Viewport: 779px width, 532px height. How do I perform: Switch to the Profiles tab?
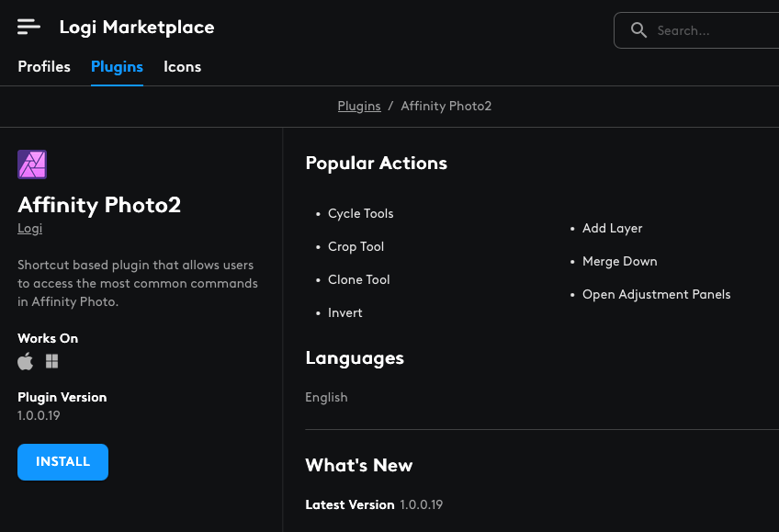coord(44,66)
